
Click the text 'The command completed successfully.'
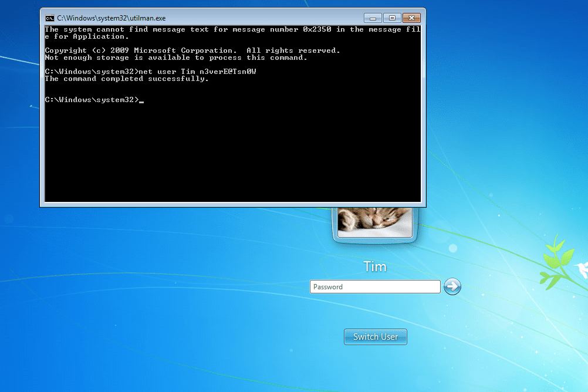(126, 79)
